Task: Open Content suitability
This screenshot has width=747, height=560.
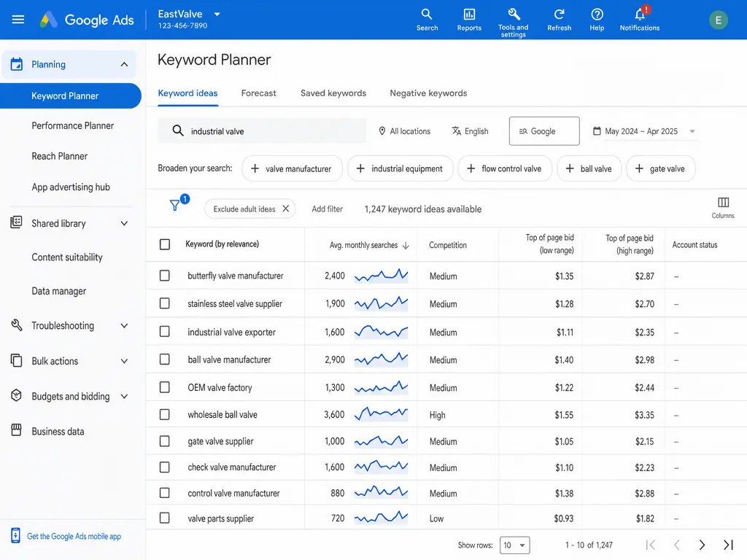Action: (x=67, y=257)
